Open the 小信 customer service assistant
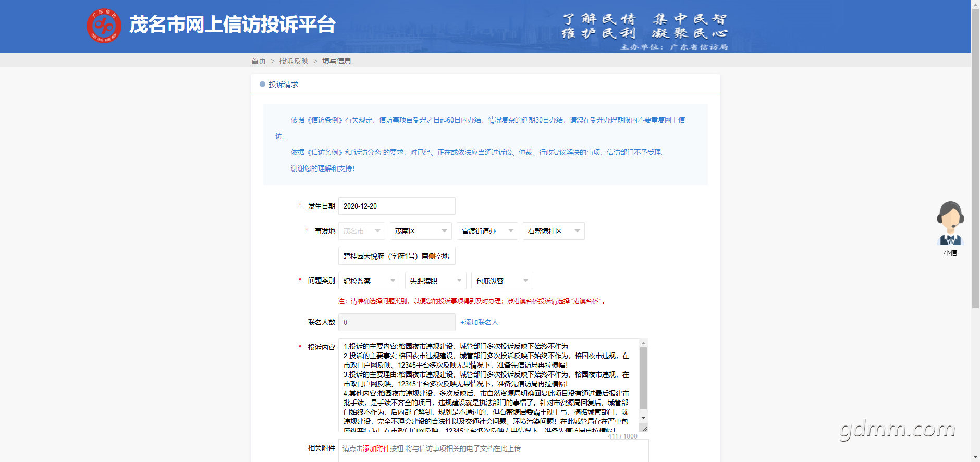The width and height of the screenshot is (980, 462). click(950, 228)
